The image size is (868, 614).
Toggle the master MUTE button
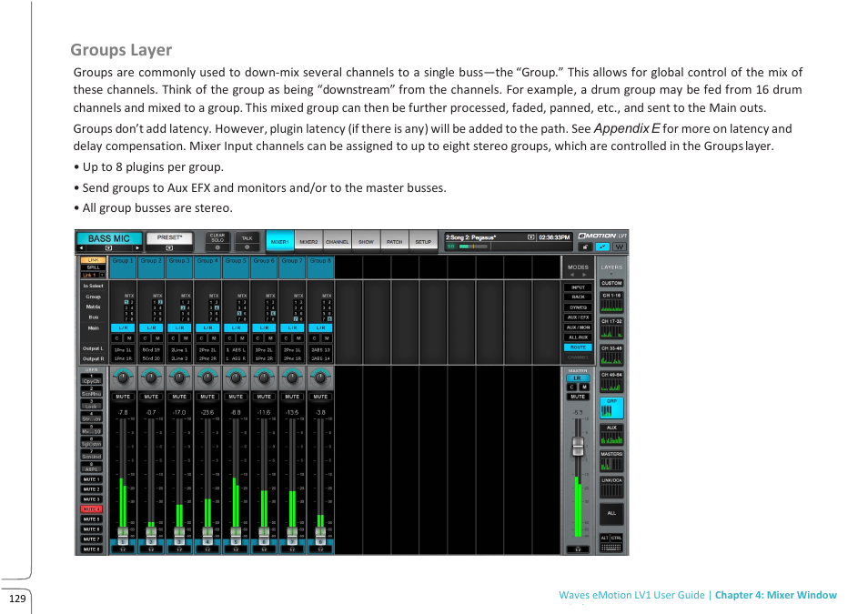click(x=578, y=397)
